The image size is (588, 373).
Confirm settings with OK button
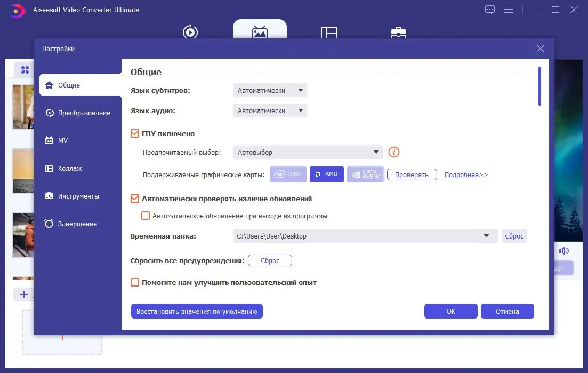pyautogui.click(x=451, y=311)
